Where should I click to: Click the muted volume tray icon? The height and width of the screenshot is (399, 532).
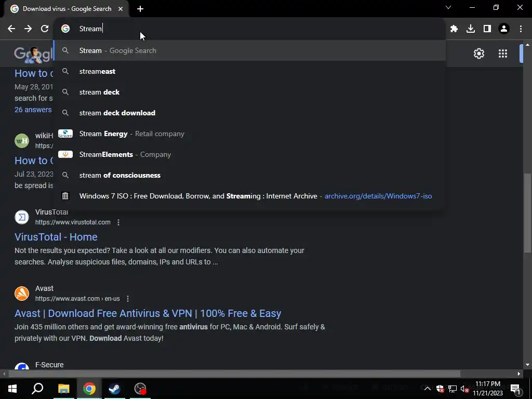click(x=465, y=389)
